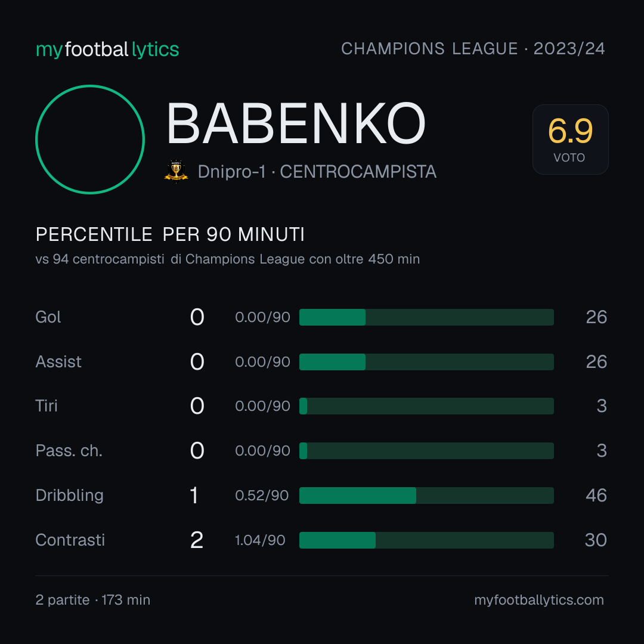The height and width of the screenshot is (644, 644).
Task: Select the empty player photo circle
Action: pyautogui.click(x=90, y=139)
